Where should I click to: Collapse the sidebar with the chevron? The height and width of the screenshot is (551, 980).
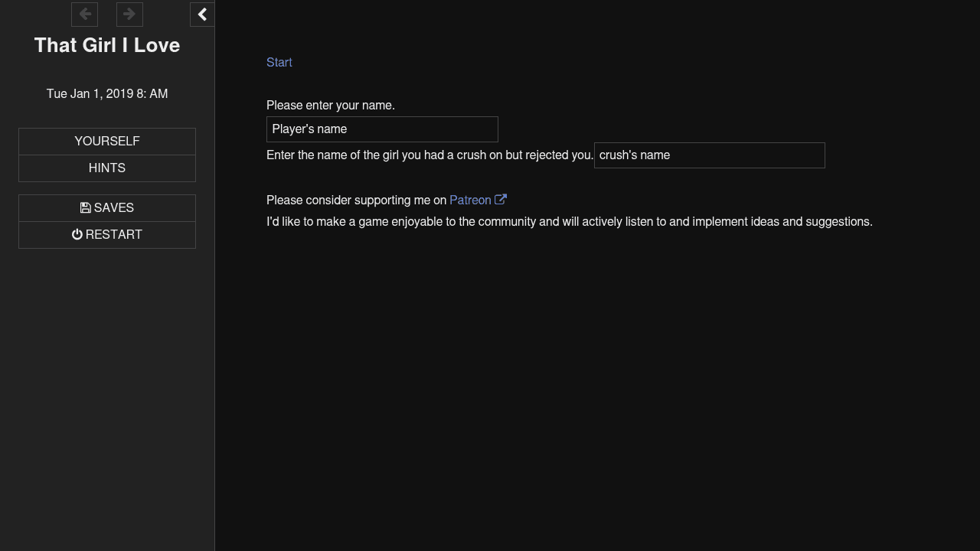(202, 14)
